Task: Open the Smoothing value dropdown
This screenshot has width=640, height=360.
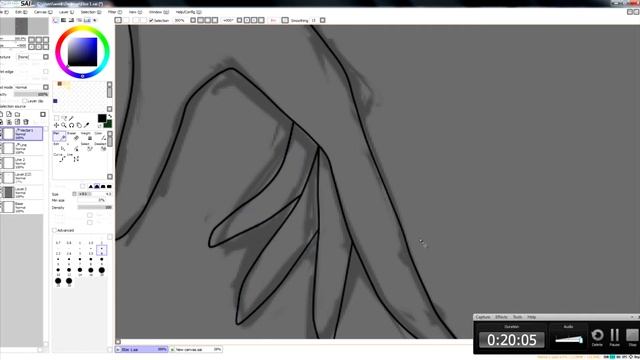Action: (x=322, y=20)
